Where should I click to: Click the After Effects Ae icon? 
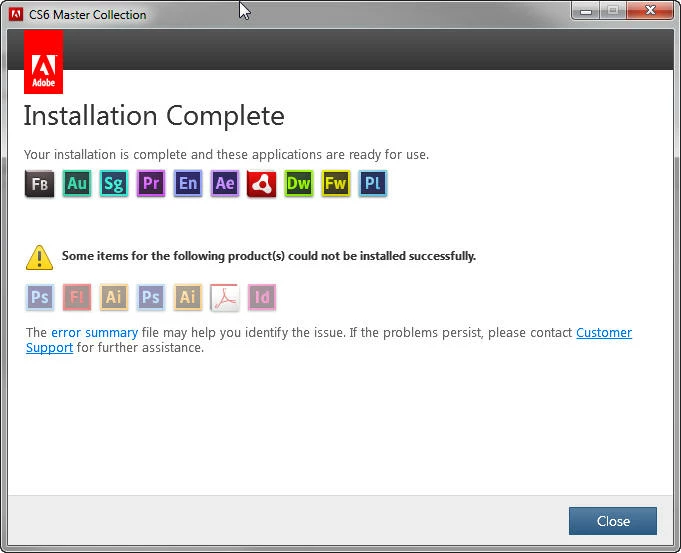pyautogui.click(x=225, y=184)
